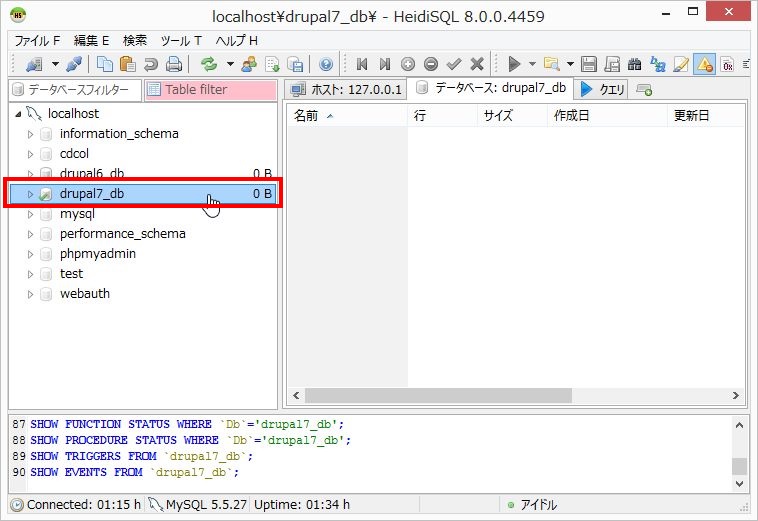Click the SQL log scroll up arrow
758x521 pixels.
pyautogui.click(x=739, y=425)
